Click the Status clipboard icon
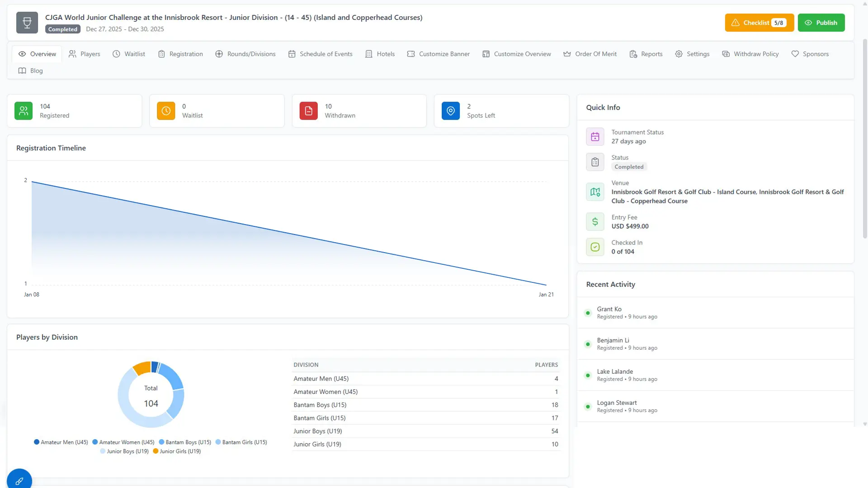This screenshot has width=868, height=488. (594, 162)
